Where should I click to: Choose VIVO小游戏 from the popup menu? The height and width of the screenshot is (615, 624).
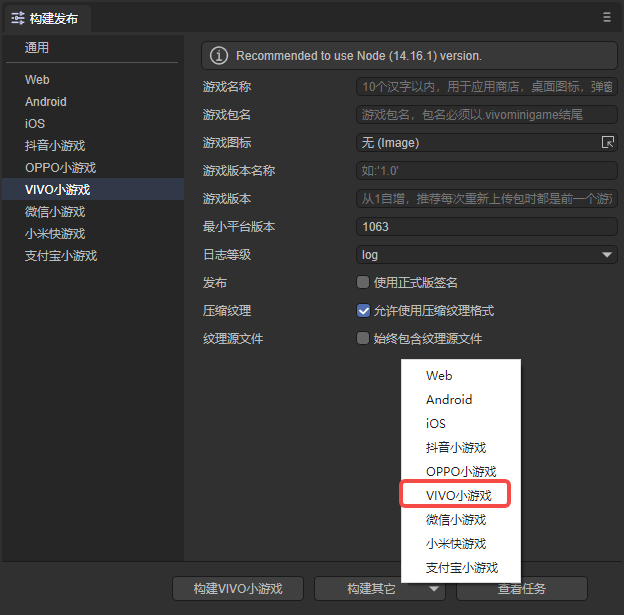click(x=461, y=495)
